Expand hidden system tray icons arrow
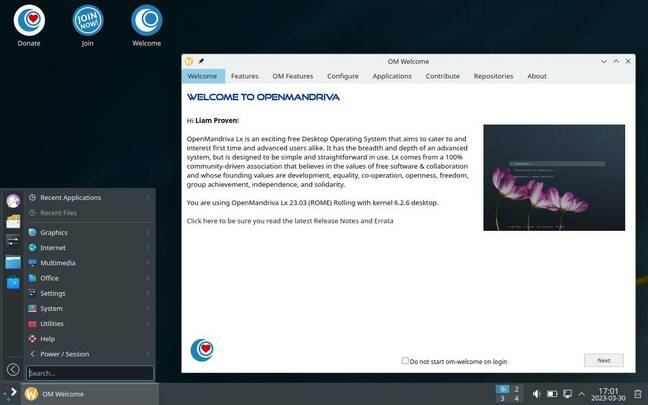The image size is (648, 405). (581, 394)
